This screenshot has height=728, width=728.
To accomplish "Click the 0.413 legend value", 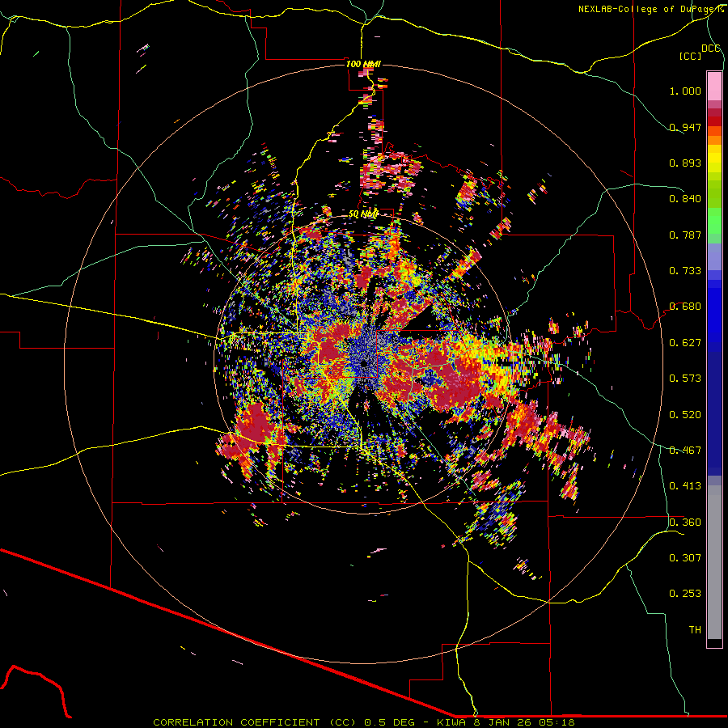I will click(x=685, y=486).
